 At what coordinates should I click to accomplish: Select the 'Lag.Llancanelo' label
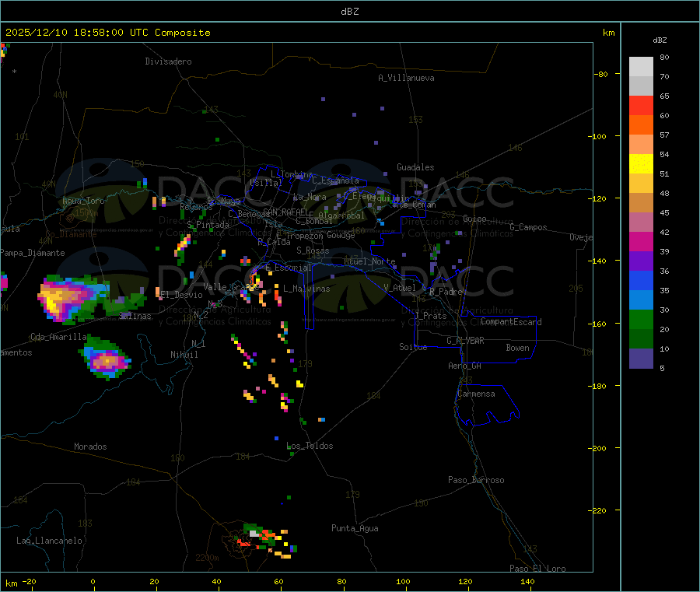tap(50, 541)
